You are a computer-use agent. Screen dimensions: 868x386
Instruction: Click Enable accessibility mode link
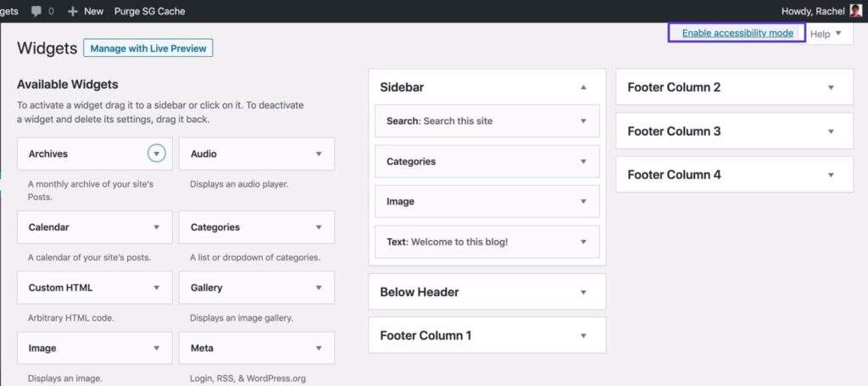tap(737, 33)
